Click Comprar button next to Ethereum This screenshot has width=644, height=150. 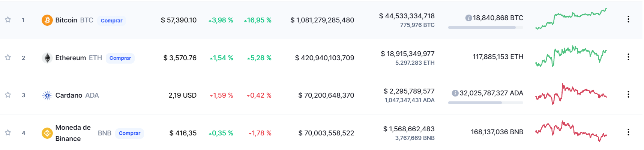click(120, 58)
